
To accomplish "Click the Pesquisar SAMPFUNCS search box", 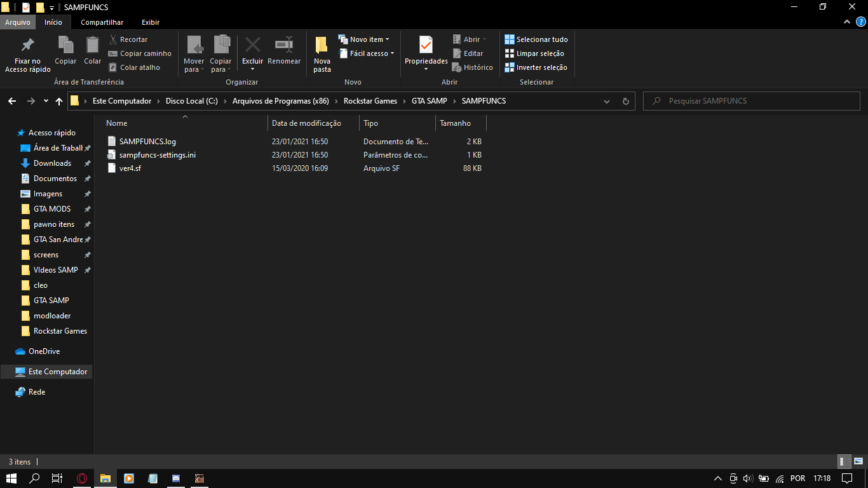I will 752,101.
